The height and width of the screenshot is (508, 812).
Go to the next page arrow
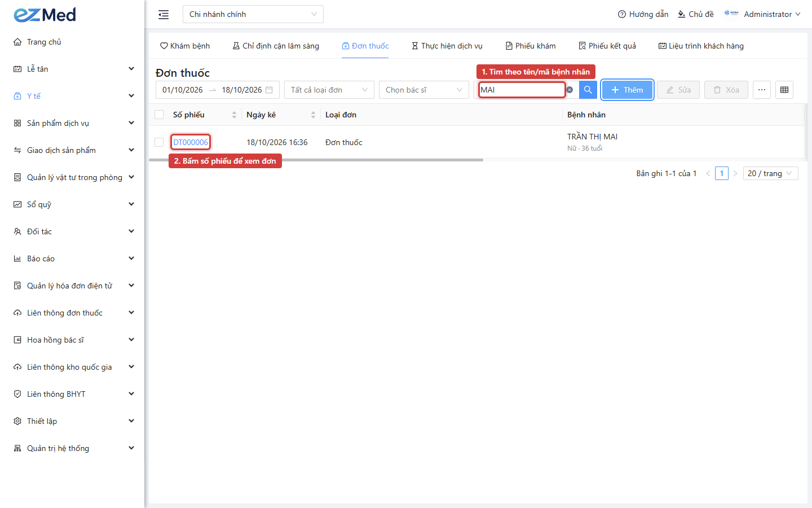[x=735, y=173]
